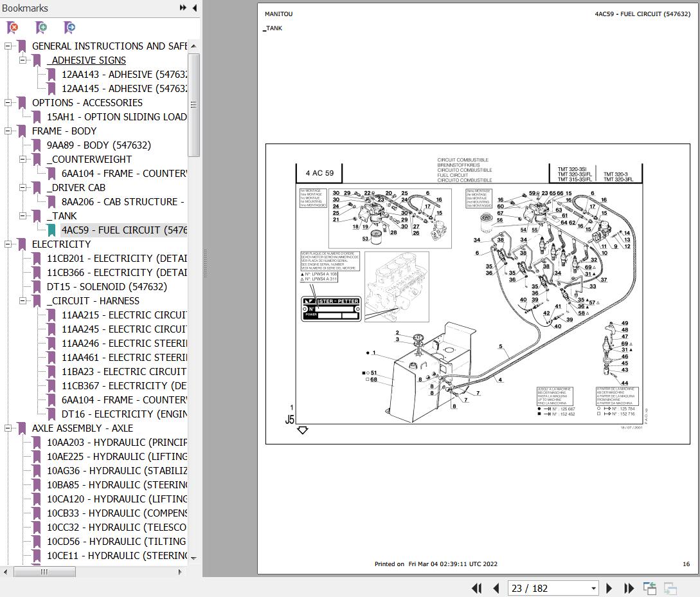The width and height of the screenshot is (700, 597).
Task: Jump to the last page
Action: pyautogui.click(x=629, y=588)
